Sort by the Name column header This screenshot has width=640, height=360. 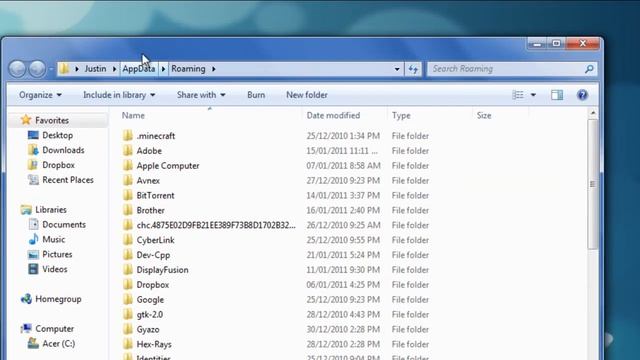click(x=133, y=116)
